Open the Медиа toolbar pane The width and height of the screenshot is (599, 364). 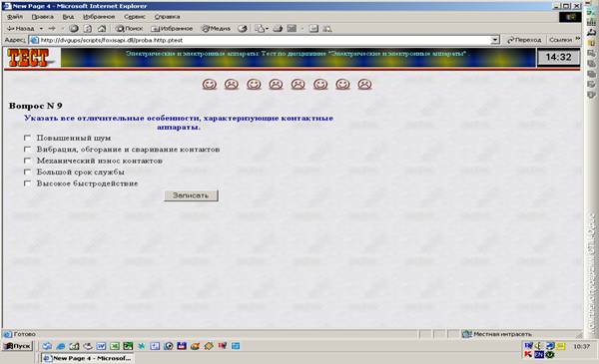pyautogui.click(x=217, y=29)
